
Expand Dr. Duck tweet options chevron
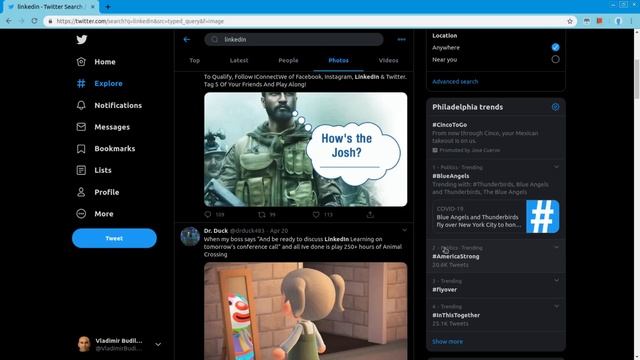(x=404, y=230)
